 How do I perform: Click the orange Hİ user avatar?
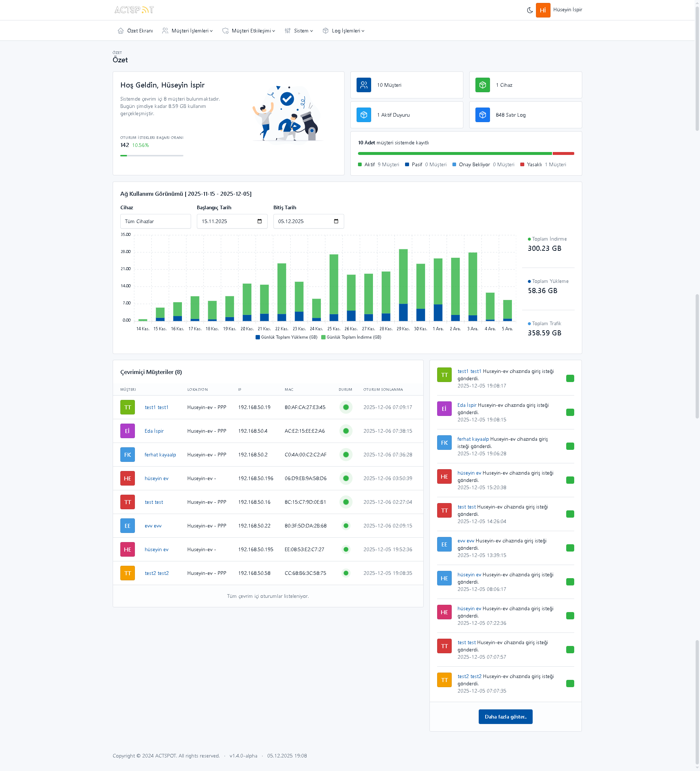point(542,10)
